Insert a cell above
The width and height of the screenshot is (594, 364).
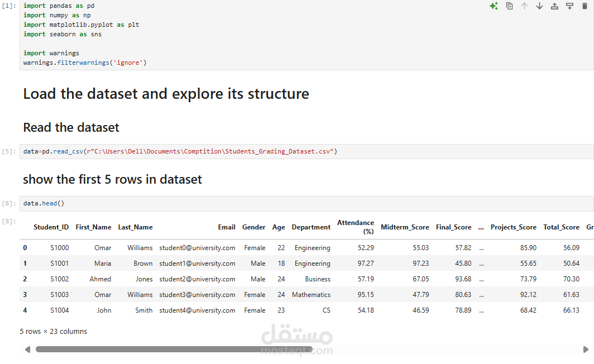pos(554,6)
